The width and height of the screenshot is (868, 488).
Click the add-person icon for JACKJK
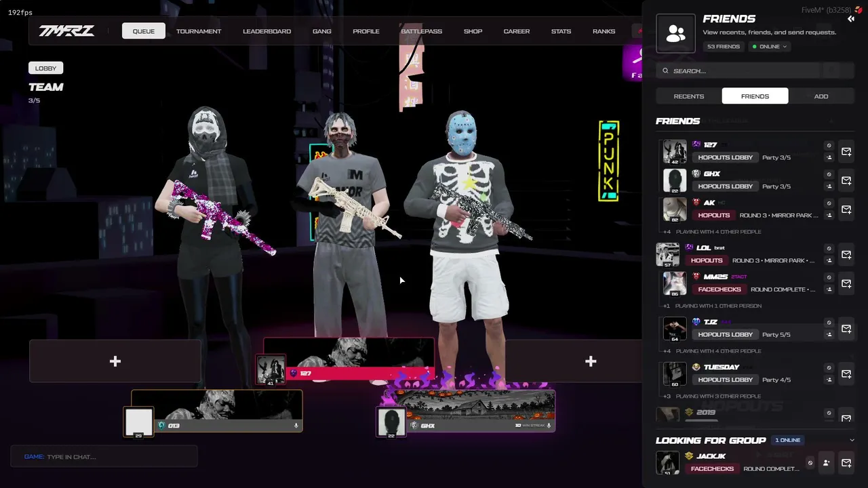click(826, 463)
